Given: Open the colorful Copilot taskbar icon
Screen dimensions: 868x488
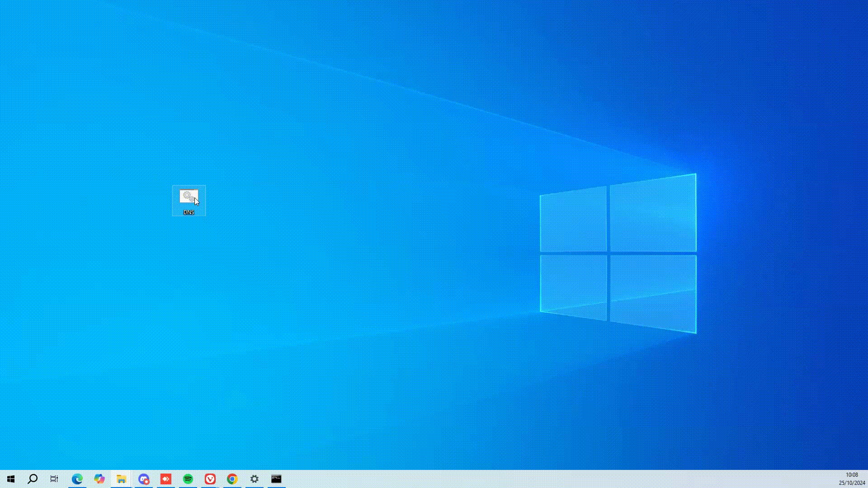Looking at the screenshot, I should (x=99, y=479).
